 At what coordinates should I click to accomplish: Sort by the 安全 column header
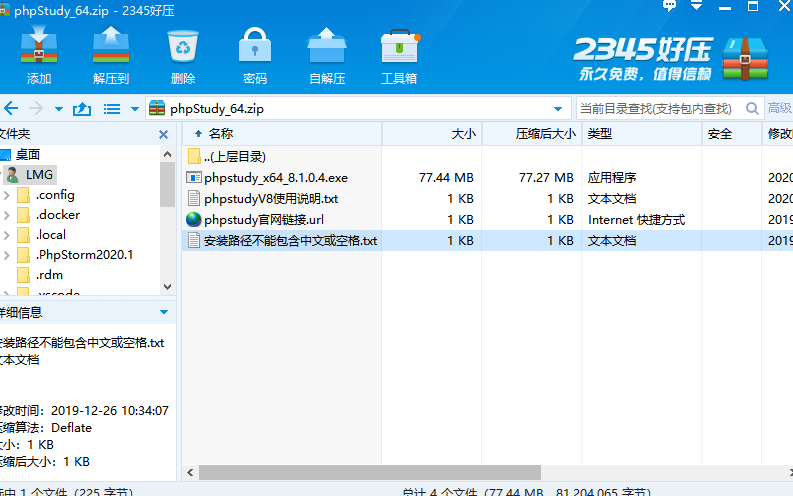click(731, 134)
